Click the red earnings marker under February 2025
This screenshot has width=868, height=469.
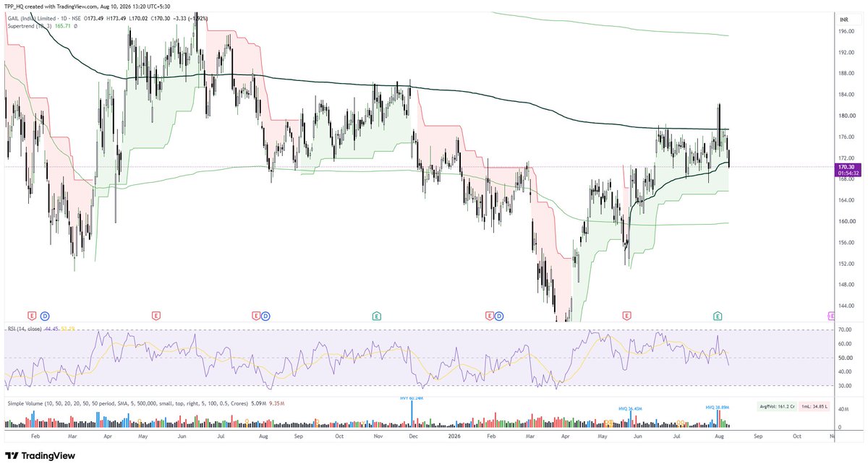[31, 316]
